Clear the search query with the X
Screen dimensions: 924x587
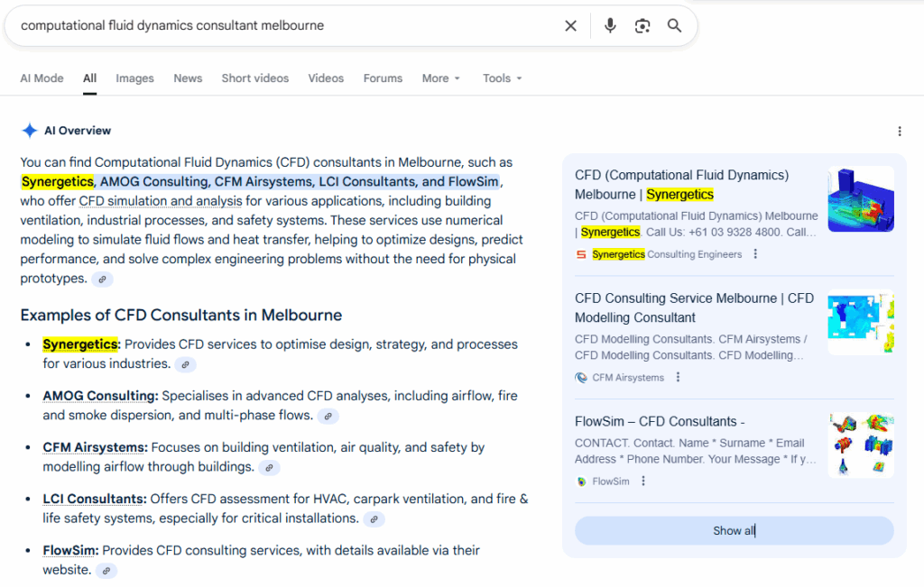(x=570, y=25)
